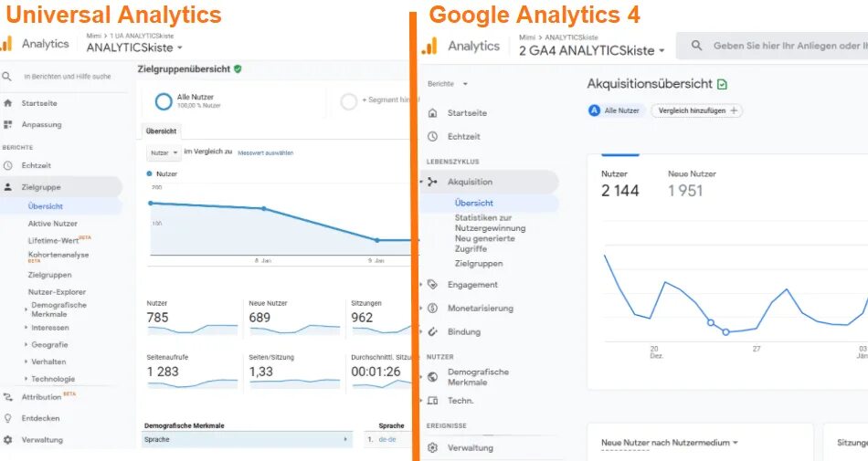Expand the Technologie tree item

[x=26, y=379]
